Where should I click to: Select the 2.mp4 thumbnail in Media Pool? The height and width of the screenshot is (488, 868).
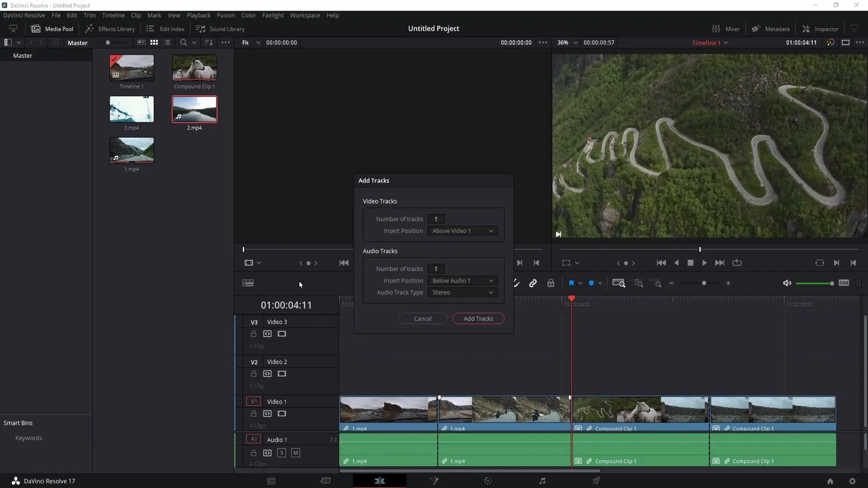coord(194,109)
